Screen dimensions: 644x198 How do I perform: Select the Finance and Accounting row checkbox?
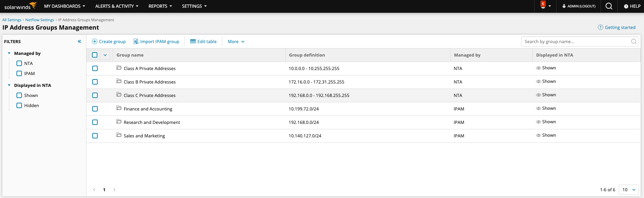(95, 109)
